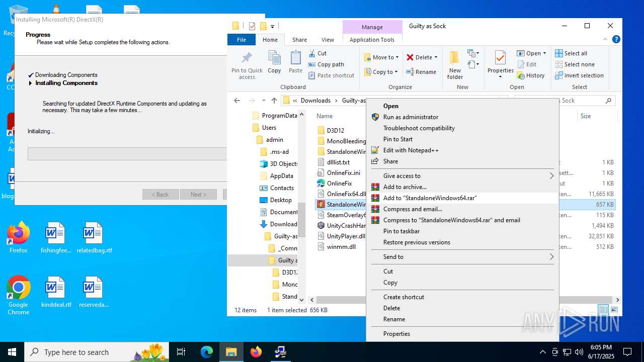Select the winmm.dll file
Image resolution: width=644 pixels, height=362 pixels.
[x=341, y=247]
